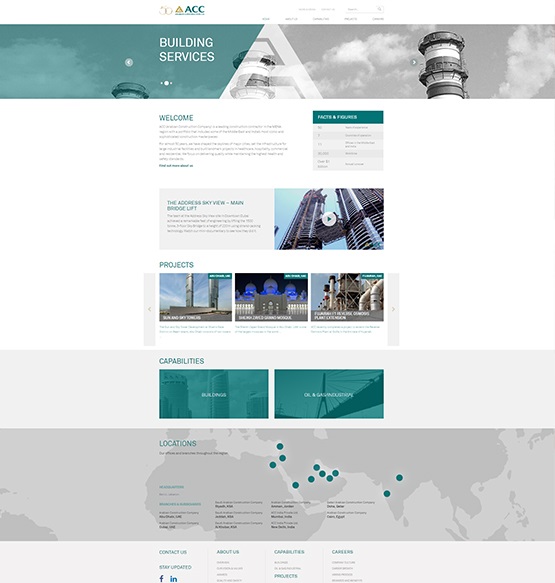Open the Sun and Sky Towers project thumbnail
The image size is (555, 583).
pyautogui.click(x=196, y=297)
